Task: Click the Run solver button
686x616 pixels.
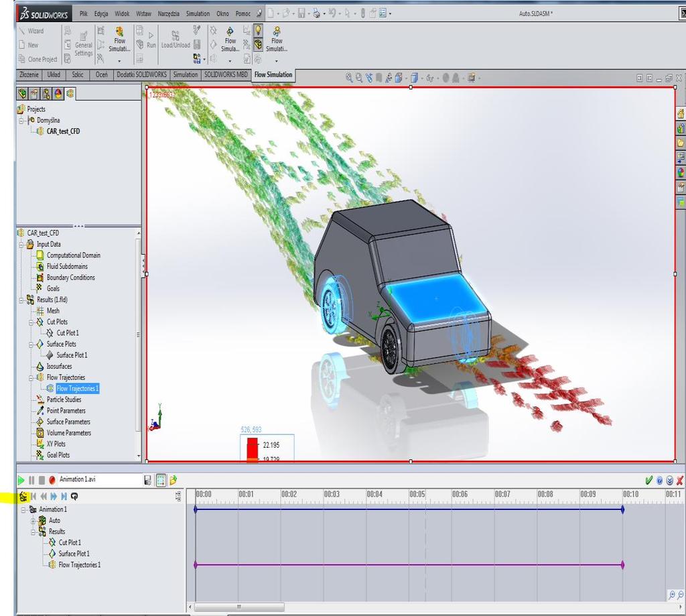Action: click(x=151, y=40)
